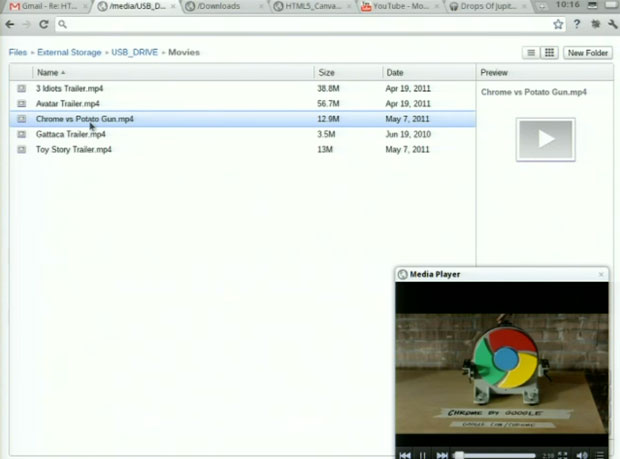The height and width of the screenshot is (459, 620).
Task: Mute the Media Player volume
Action: coord(582,455)
